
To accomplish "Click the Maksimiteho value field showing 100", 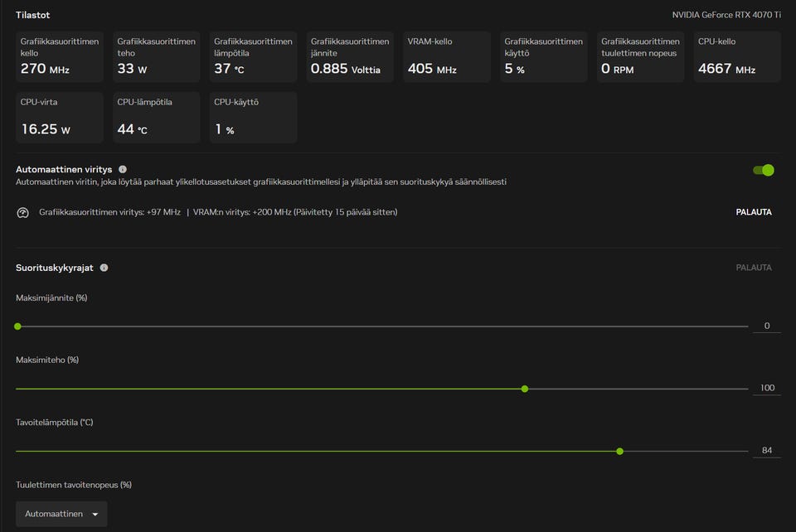I will 767,388.
